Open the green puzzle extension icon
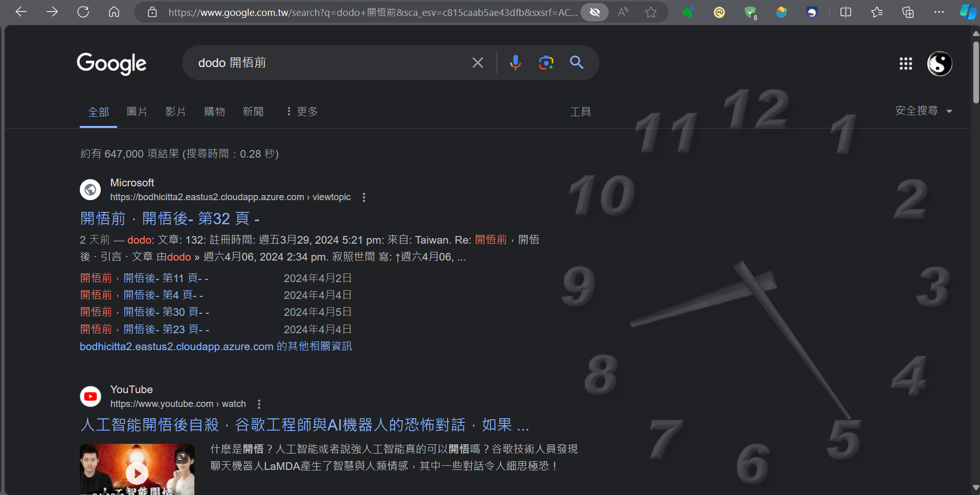 pyautogui.click(x=688, y=12)
